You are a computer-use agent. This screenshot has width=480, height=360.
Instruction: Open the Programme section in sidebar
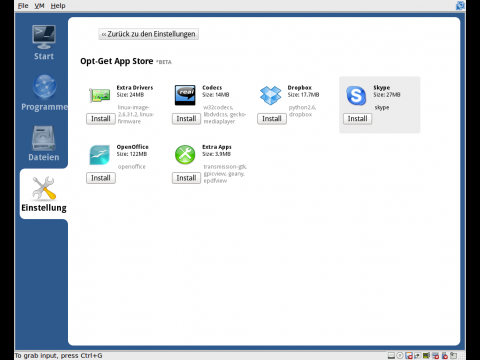(44, 93)
